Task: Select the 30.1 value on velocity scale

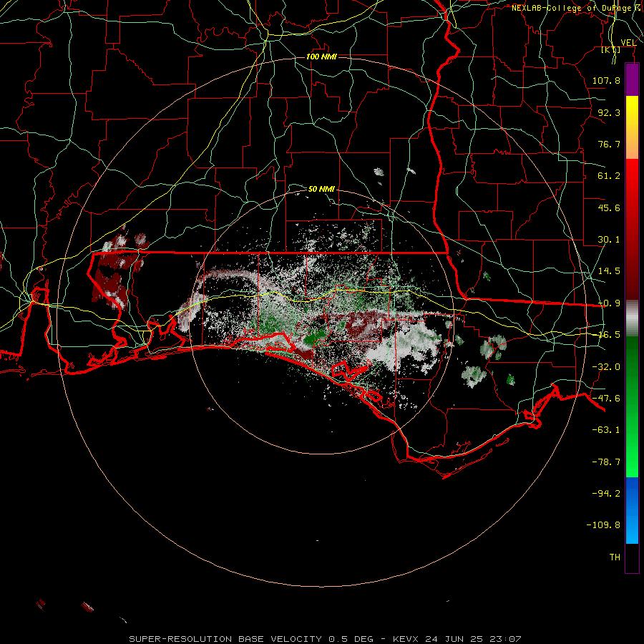Action: pos(609,240)
